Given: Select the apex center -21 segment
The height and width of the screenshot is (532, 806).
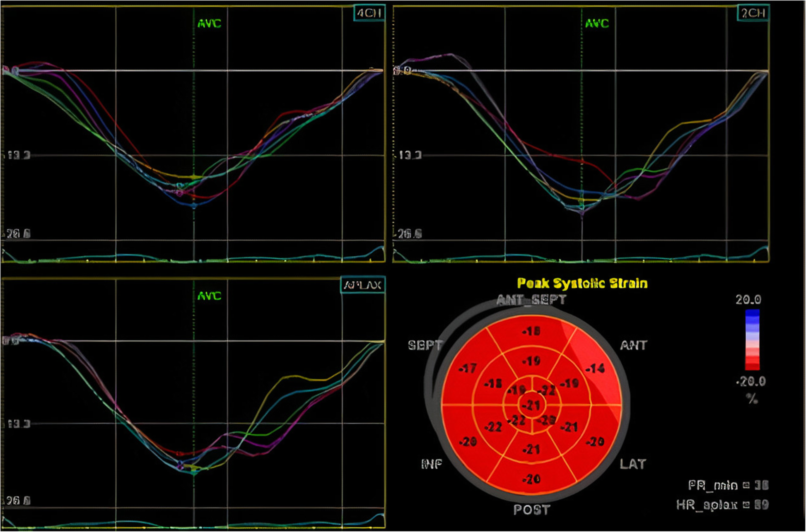Looking at the screenshot, I should pyautogui.click(x=531, y=405).
